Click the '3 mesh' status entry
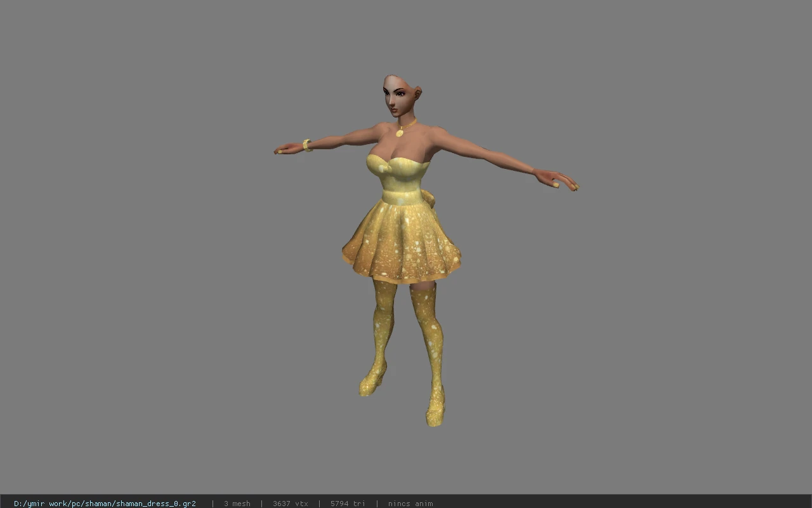 (x=237, y=504)
